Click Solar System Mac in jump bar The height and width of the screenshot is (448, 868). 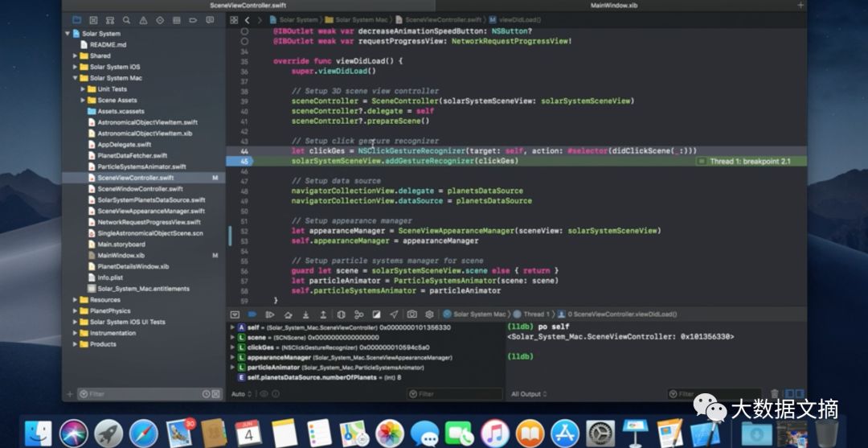358,20
